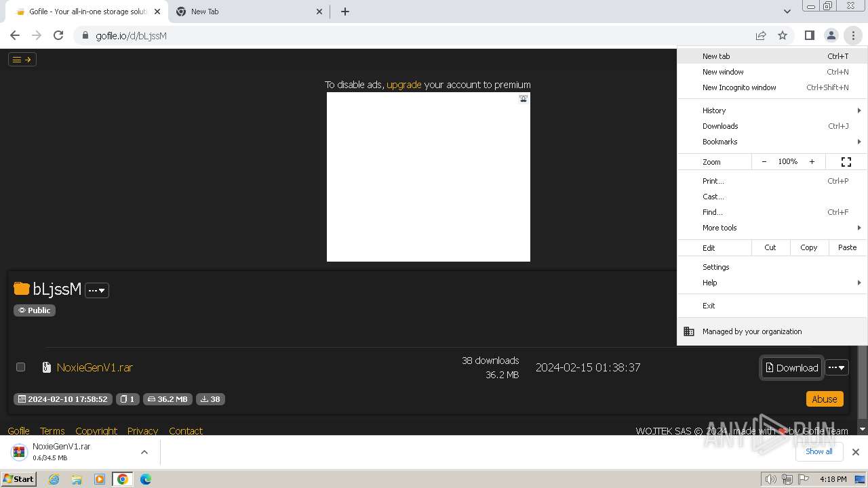Viewport: 868px width, 488px height.
Task: Open the NoxieGenV1.rar file link
Action: coord(95,367)
